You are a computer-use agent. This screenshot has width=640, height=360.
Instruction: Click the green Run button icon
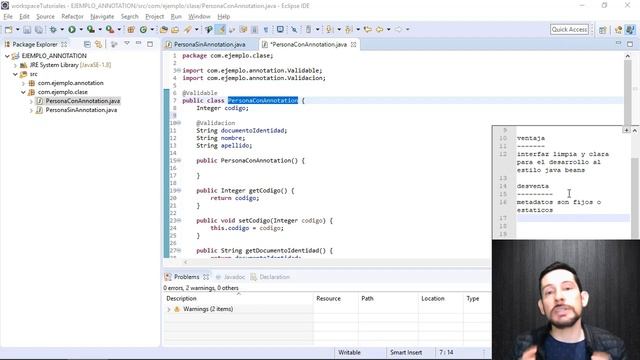(x=72, y=29)
